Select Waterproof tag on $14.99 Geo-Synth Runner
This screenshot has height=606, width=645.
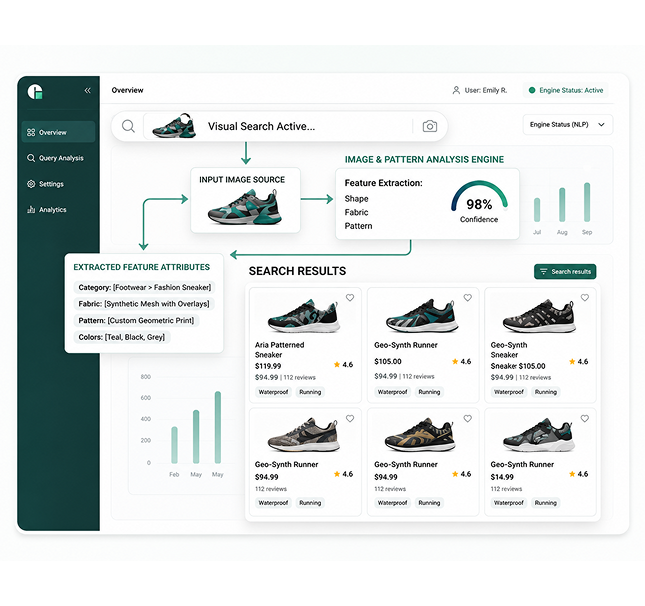click(509, 503)
